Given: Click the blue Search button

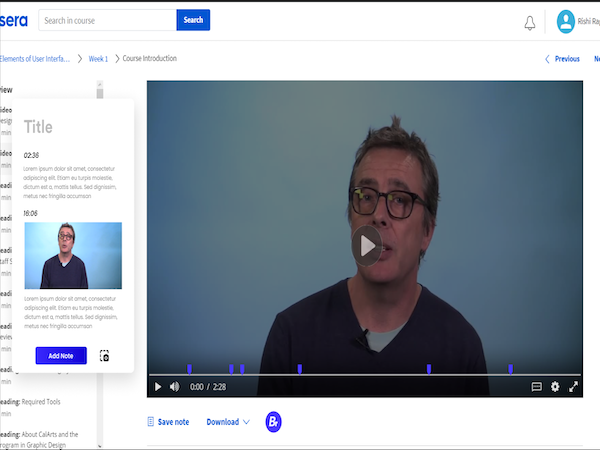Looking at the screenshot, I should pos(193,20).
